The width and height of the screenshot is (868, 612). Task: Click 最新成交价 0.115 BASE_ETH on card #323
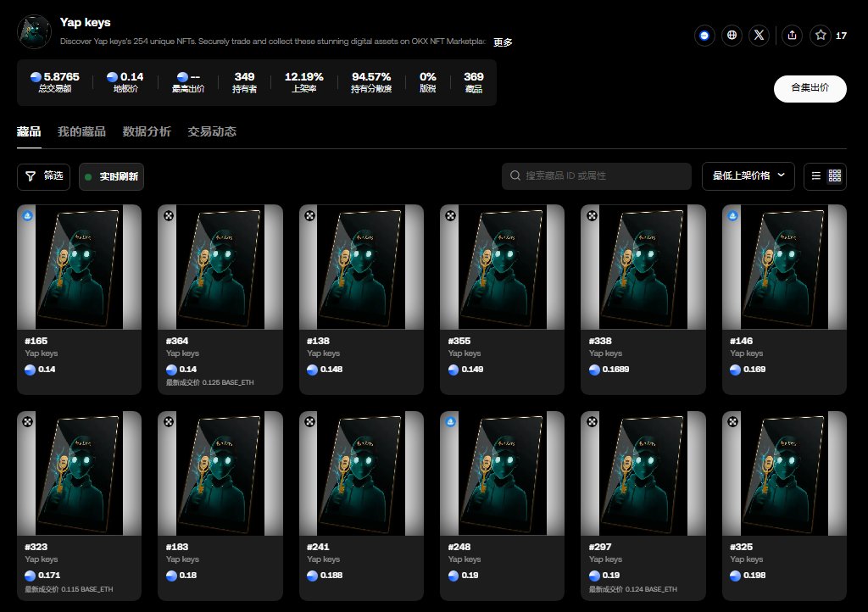coord(69,589)
